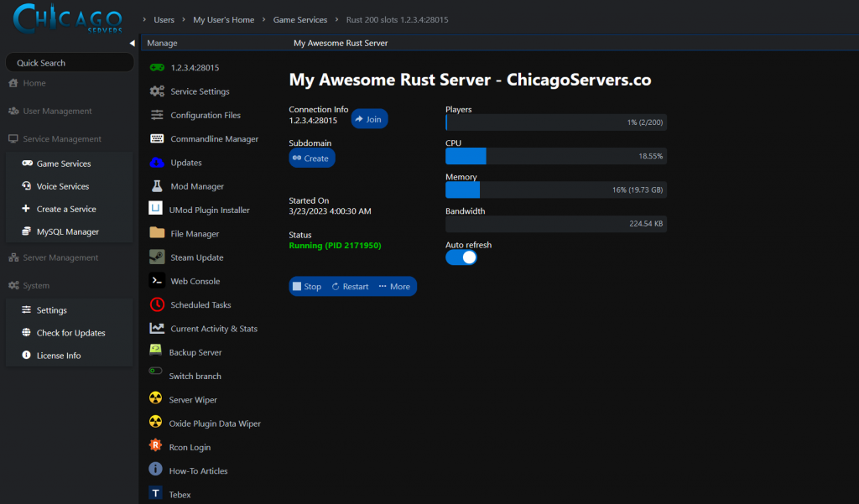Open the Web Console terminal icon
The image size is (859, 504).
click(157, 280)
